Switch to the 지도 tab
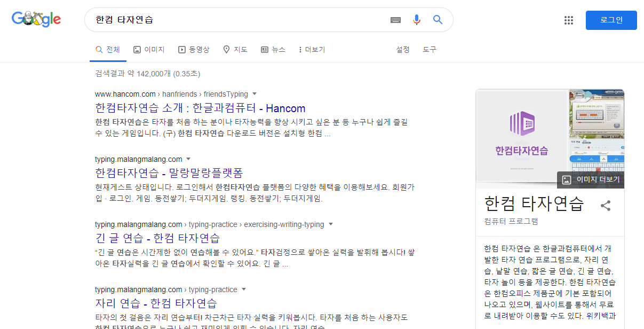 pyautogui.click(x=235, y=50)
